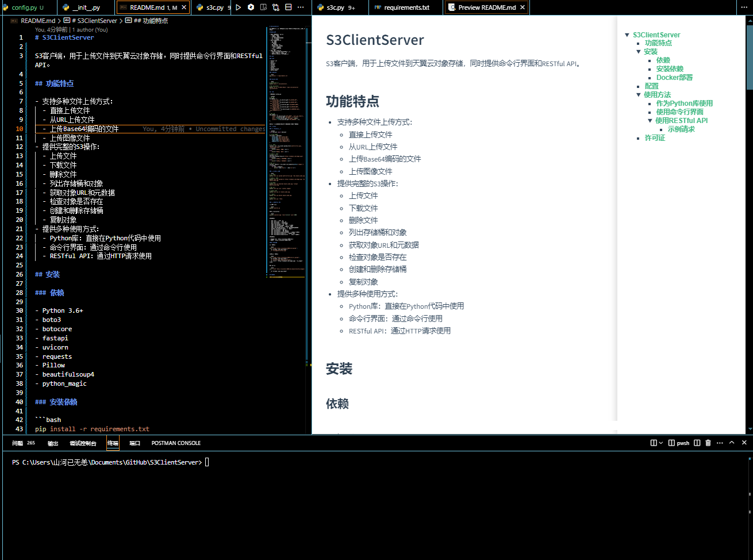The width and height of the screenshot is (753, 560).
Task: Close the bottom terminal panel
Action: pos(744,443)
